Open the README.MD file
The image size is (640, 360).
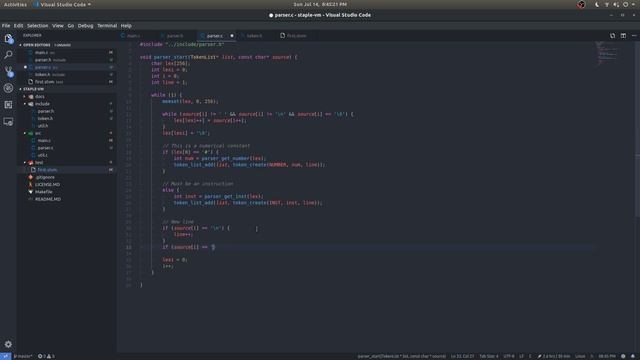pyautogui.click(x=67, y=199)
